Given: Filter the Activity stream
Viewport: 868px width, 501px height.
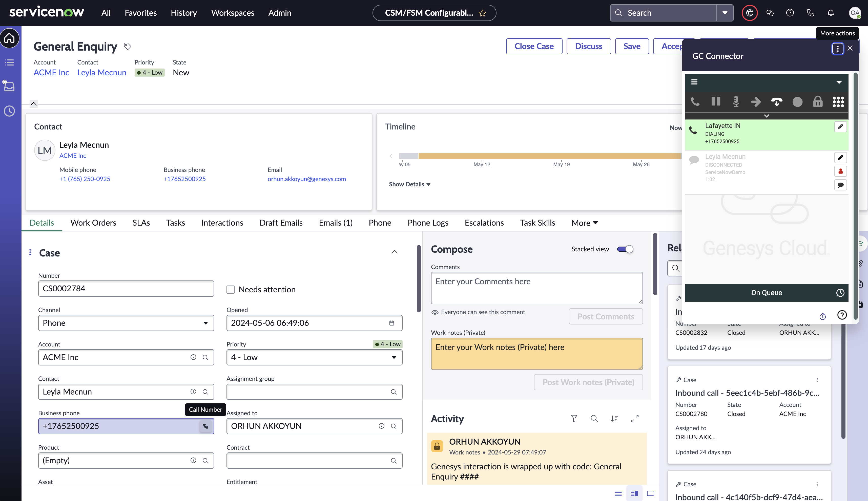Looking at the screenshot, I should [x=574, y=418].
